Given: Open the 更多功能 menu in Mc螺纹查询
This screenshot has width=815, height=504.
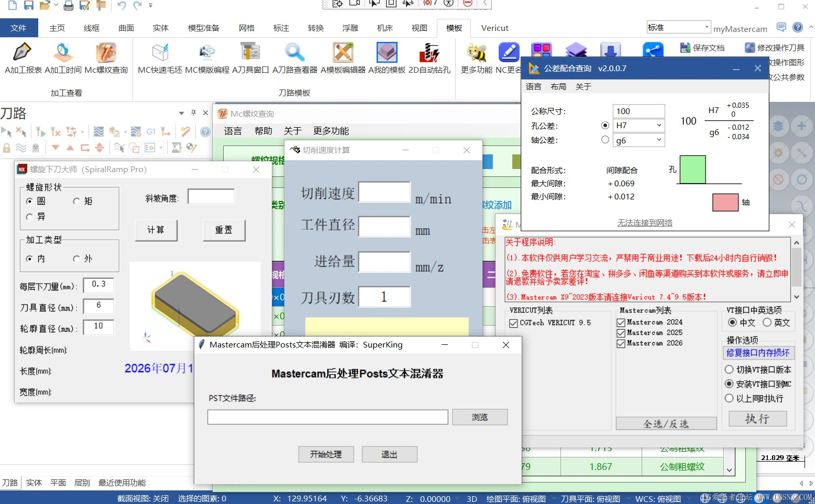Looking at the screenshot, I should click(x=331, y=131).
